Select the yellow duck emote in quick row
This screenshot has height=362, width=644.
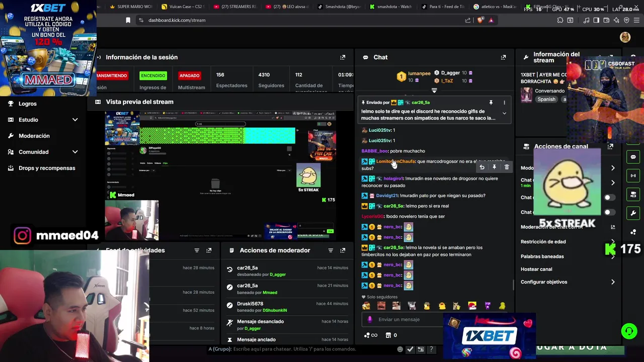[x=442, y=306]
